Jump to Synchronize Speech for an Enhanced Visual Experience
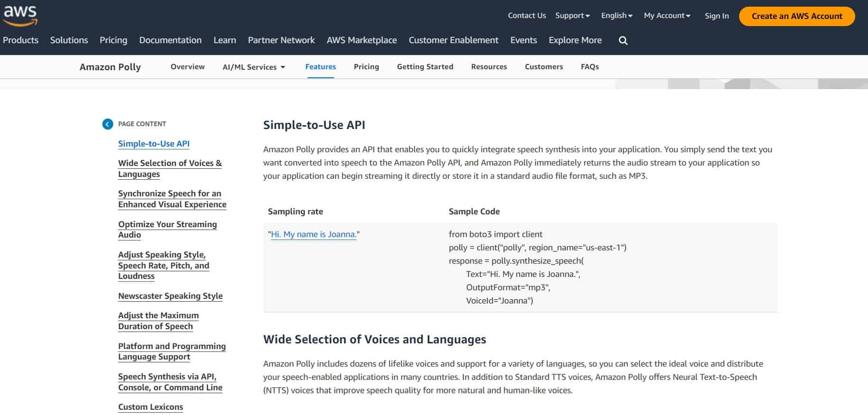 tap(172, 199)
